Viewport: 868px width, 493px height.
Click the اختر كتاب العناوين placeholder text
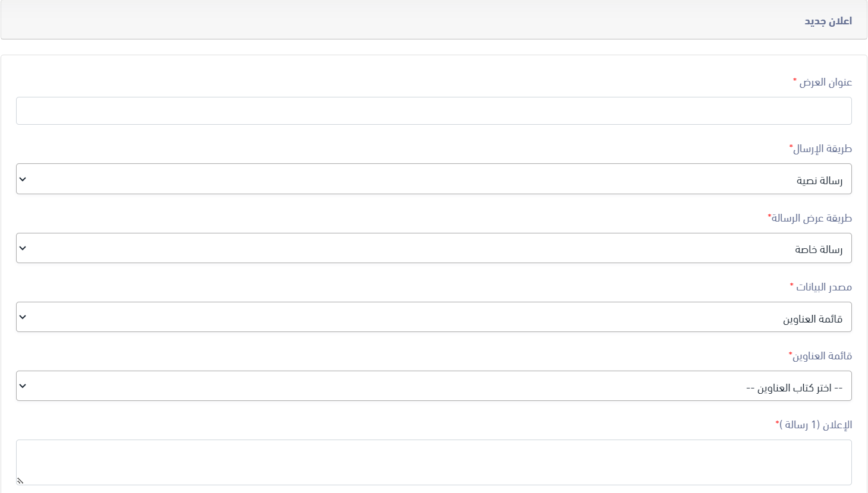(794, 388)
